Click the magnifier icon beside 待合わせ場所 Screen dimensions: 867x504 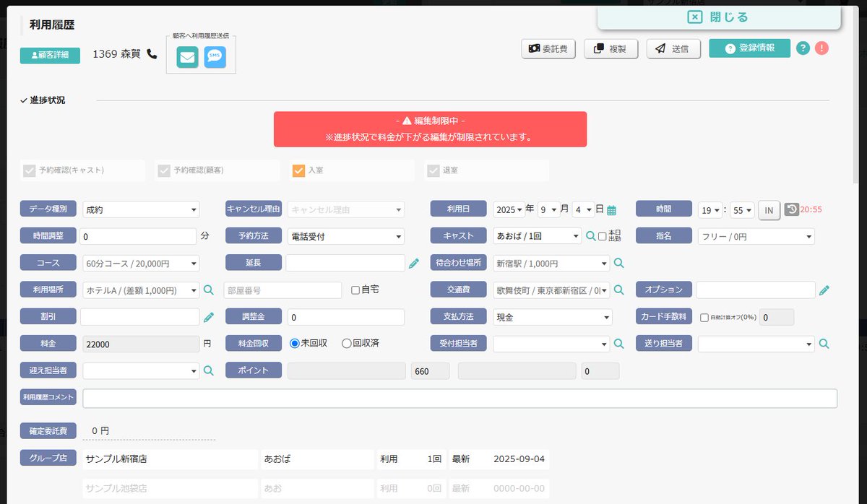tap(618, 263)
